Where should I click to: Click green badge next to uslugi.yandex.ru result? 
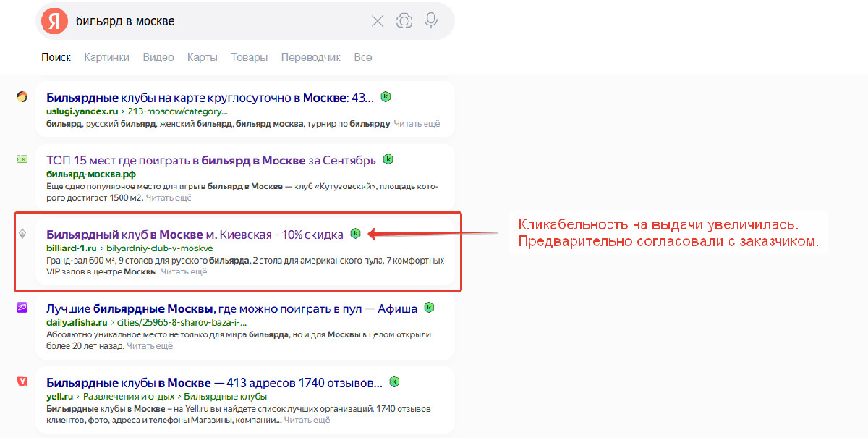pos(386,97)
